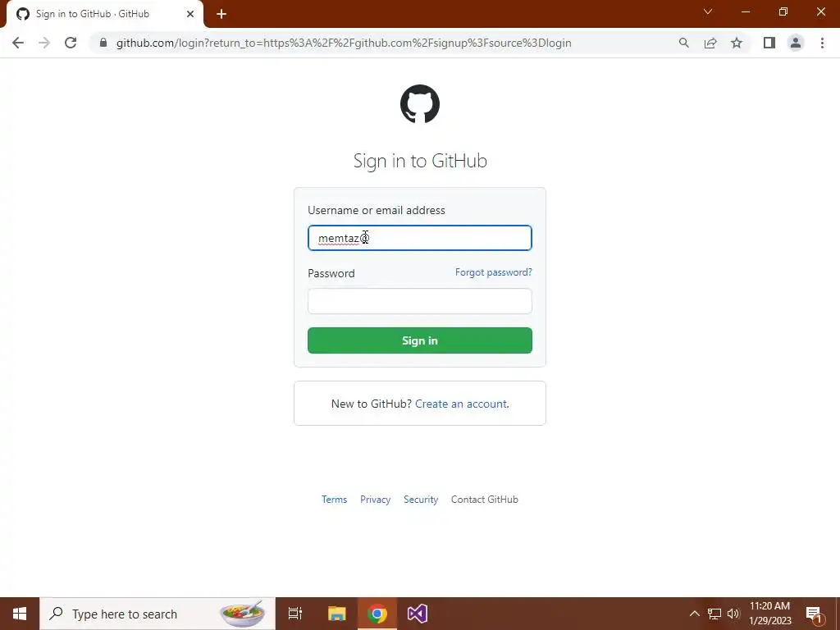Click the address bar URL
The image size is (840, 630).
(344, 43)
